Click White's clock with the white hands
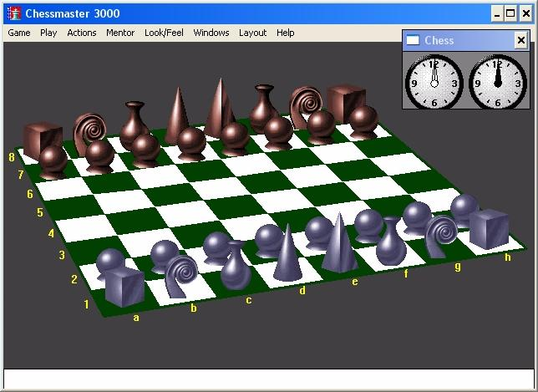Viewport: 538px width, 392px height. (434, 83)
